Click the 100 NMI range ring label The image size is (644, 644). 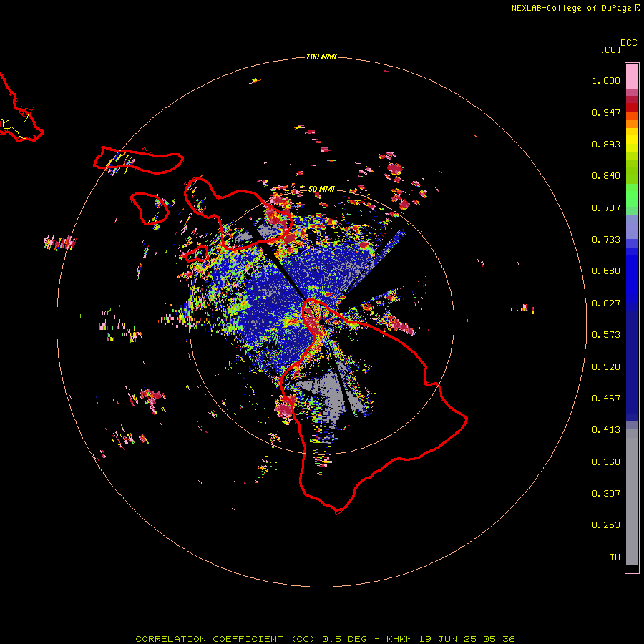[321, 57]
